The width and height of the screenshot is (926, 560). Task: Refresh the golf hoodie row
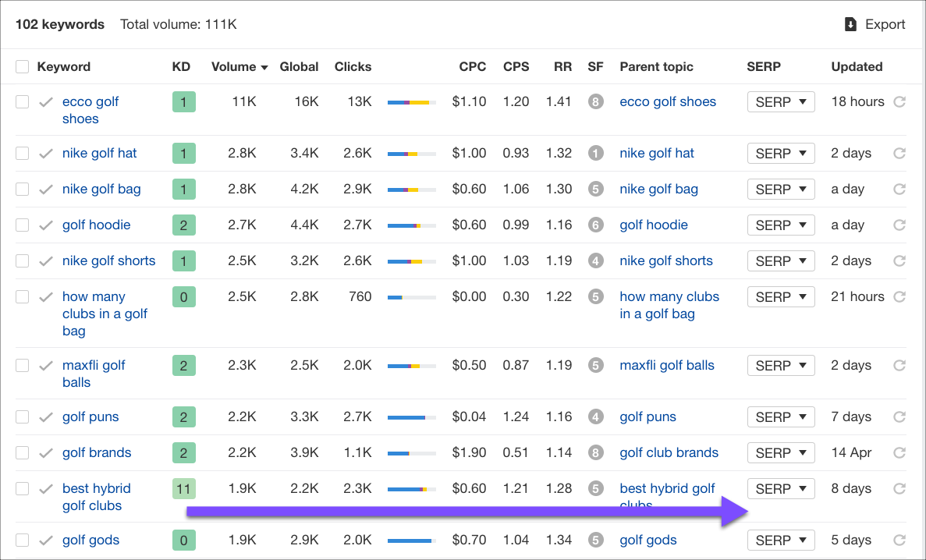coord(899,225)
